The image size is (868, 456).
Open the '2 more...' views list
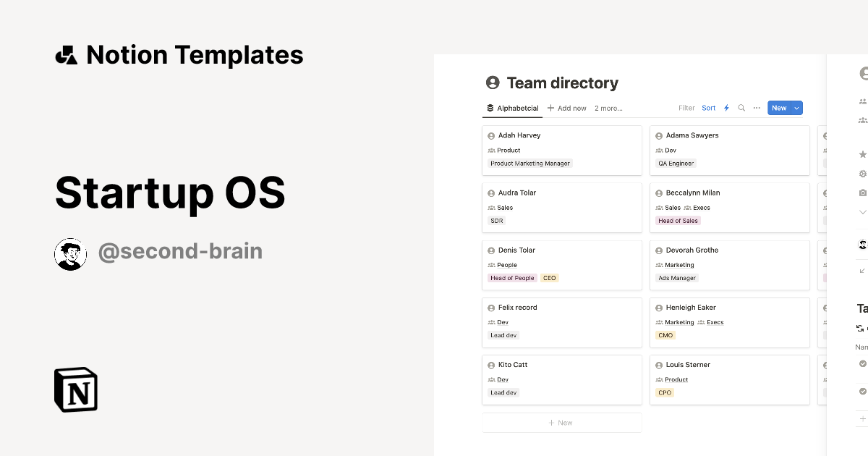point(608,107)
